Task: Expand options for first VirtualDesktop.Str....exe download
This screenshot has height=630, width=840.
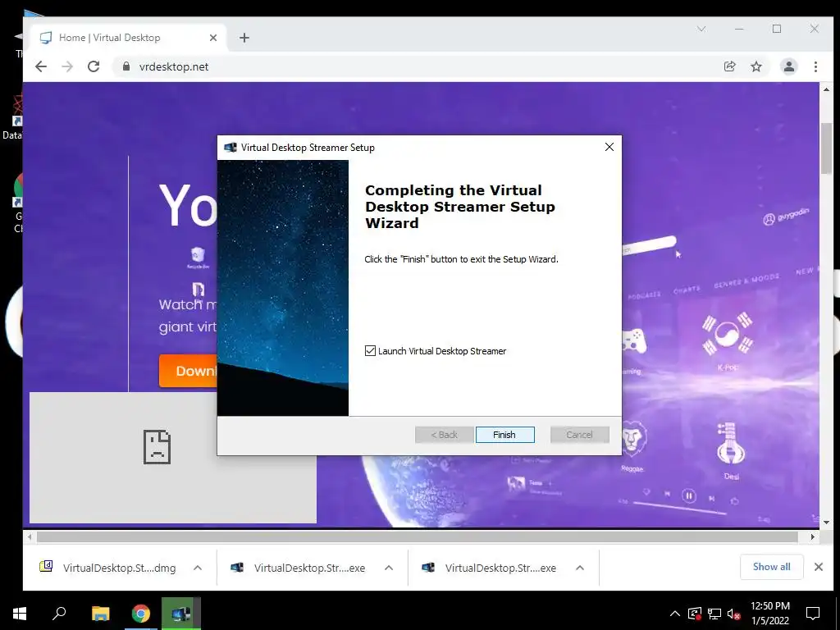Action: click(389, 568)
